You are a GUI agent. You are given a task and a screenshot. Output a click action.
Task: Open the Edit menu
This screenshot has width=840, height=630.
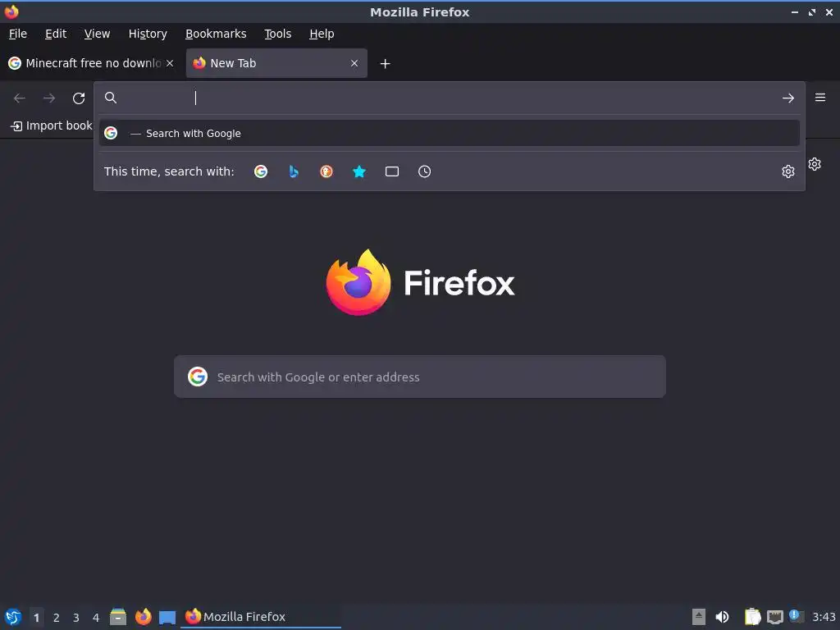coord(56,34)
